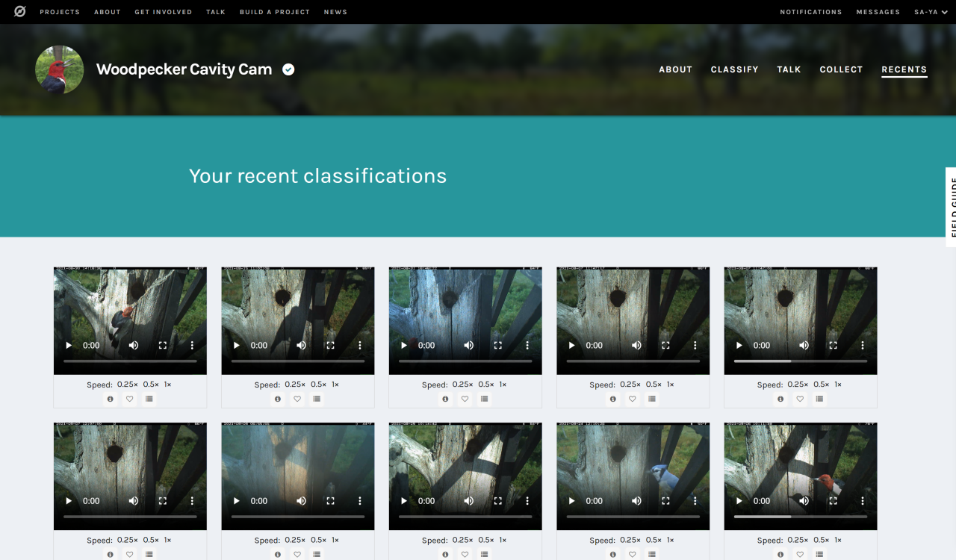Screen dimensions: 956x560
Task: Play the second video in the top row
Action: point(237,346)
